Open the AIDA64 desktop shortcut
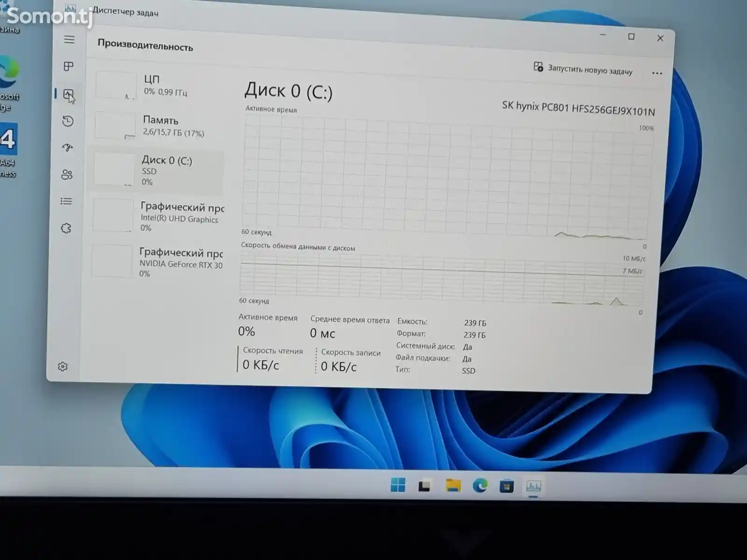Image resolution: width=747 pixels, height=560 pixels. [x=8, y=150]
